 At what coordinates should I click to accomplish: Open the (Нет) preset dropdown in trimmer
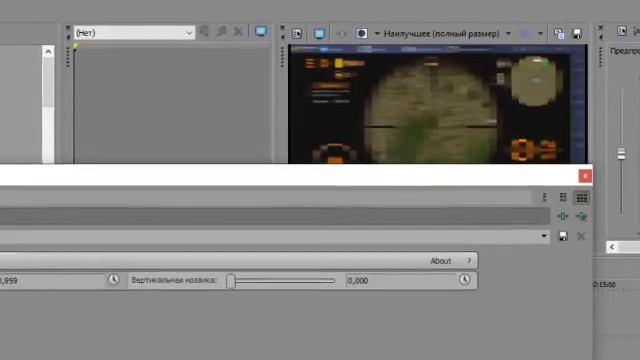pos(134,33)
